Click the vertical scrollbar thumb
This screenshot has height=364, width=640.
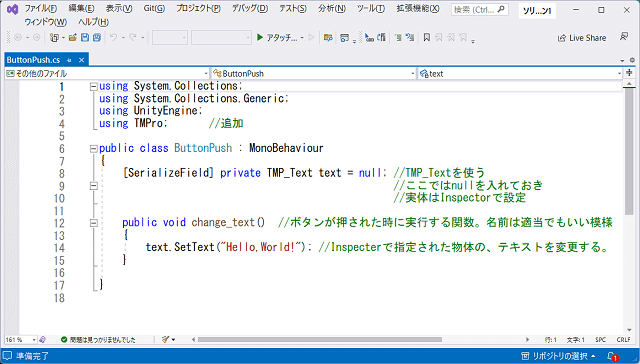(x=629, y=151)
